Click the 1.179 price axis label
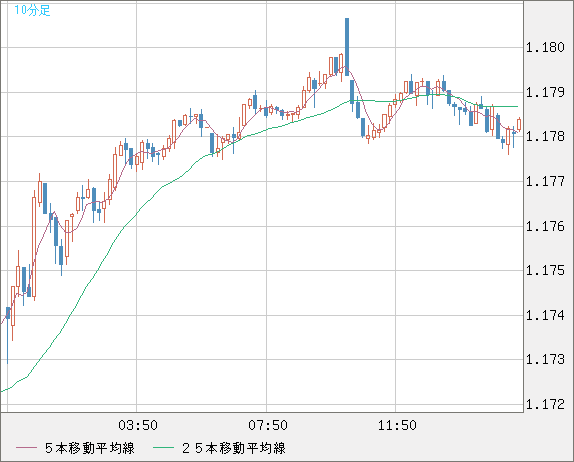Viewport: 574px width, 462px height. click(545, 92)
